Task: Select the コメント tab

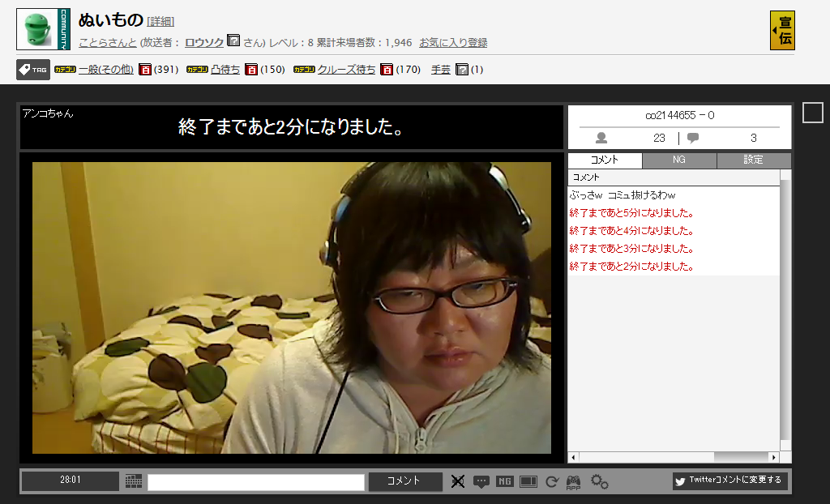Action: (604, 160)
